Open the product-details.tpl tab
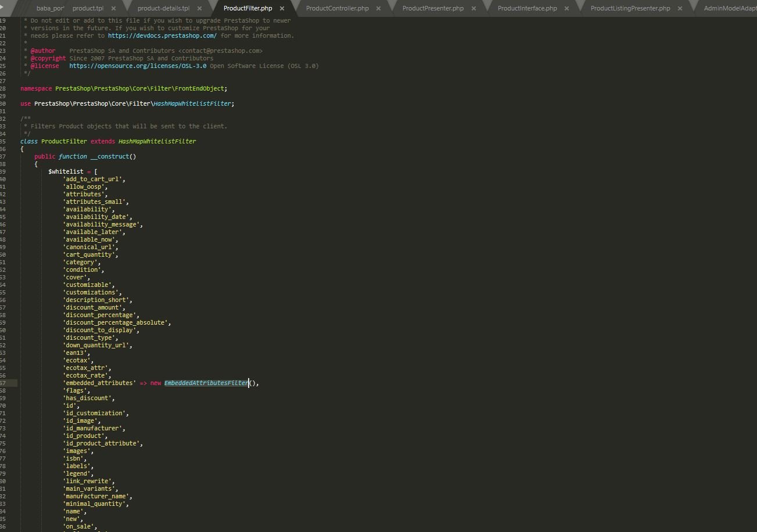 click(x=163, y=9)
